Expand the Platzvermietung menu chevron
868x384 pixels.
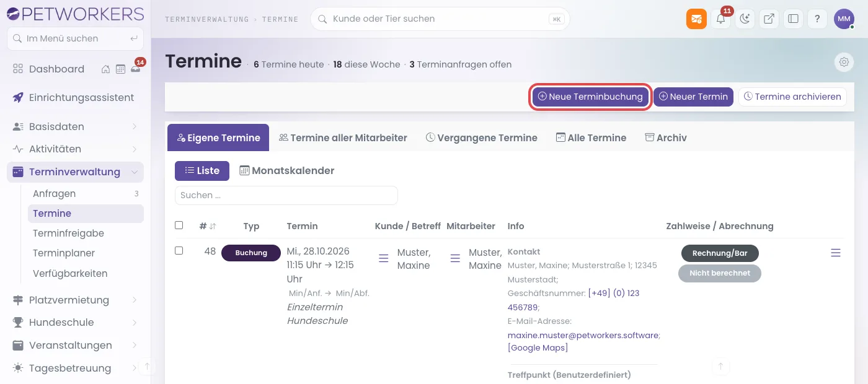pos(135,300)
